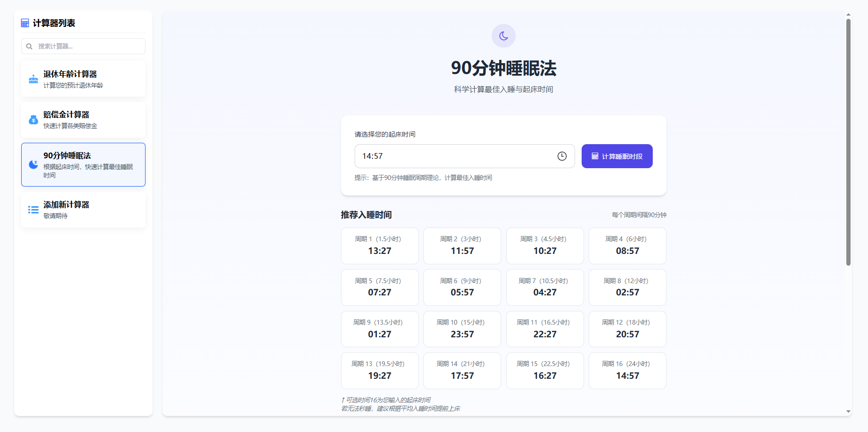868x432 pixels.
Task: Click the page vertical scrollbar thumb
Action: point(848,141)
